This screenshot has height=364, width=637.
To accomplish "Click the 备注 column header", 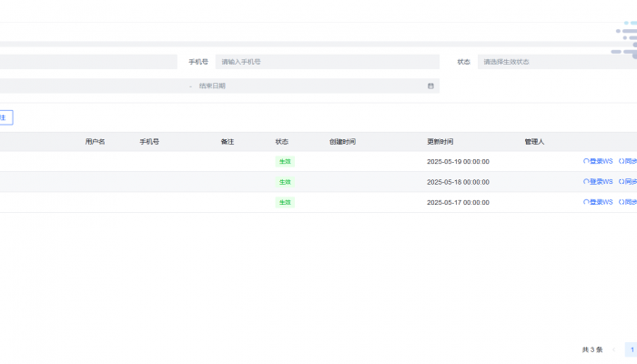I will tap(227, 142).
